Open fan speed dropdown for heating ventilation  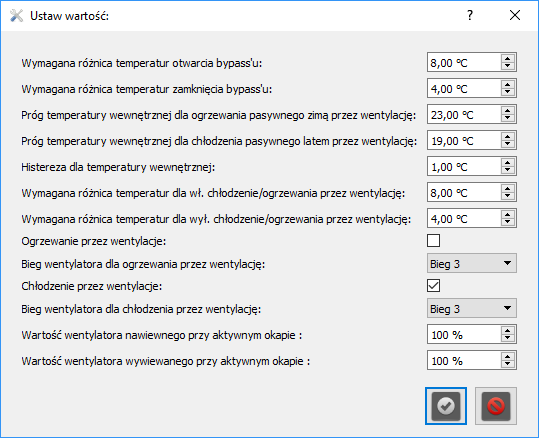click(x=472, y=264)
